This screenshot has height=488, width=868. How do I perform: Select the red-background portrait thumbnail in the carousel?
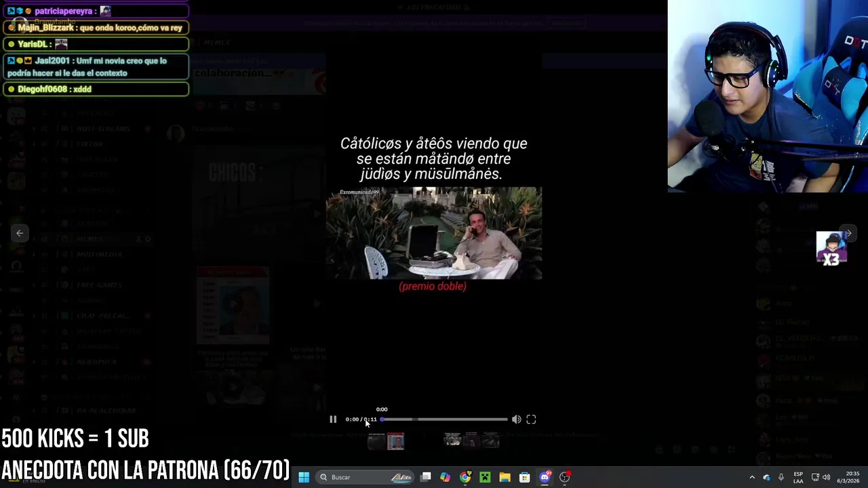(x=395, y=442)
